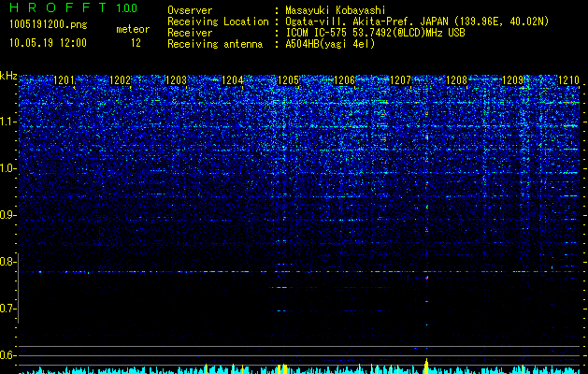Click the 1206 time marker
Image resolution: width=588 pixels, height=374 pixels.
tap(345, 79)
